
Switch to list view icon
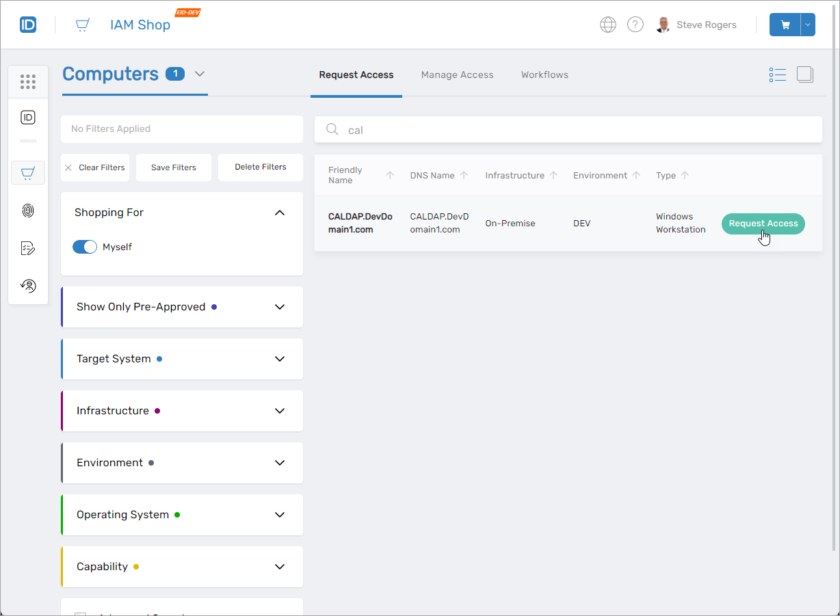coord(777,75)
